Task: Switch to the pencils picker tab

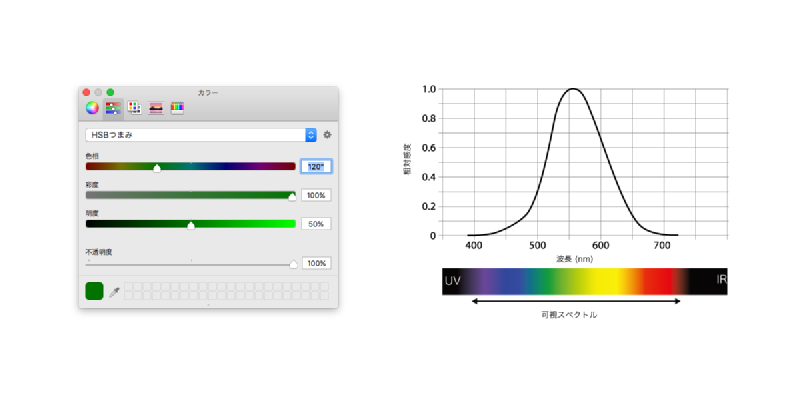Action: point(177,108)
